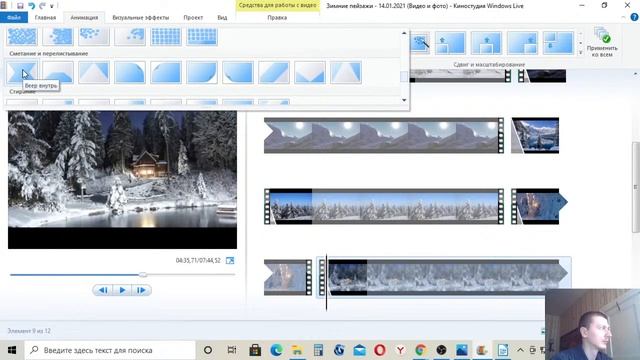The width and height of the screenshot is (640, 360).
Task: Select the small clip before the playhead
Action: click(288, 278)
